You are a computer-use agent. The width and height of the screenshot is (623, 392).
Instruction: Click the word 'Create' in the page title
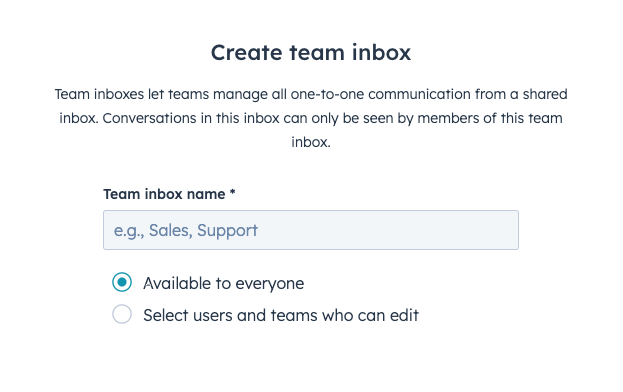tap(246, 52)
